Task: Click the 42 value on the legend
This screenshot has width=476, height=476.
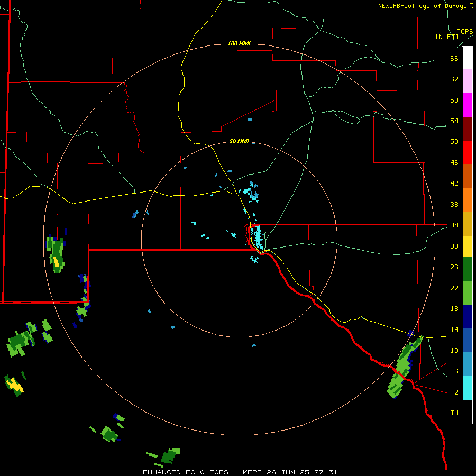Action: 454,184
